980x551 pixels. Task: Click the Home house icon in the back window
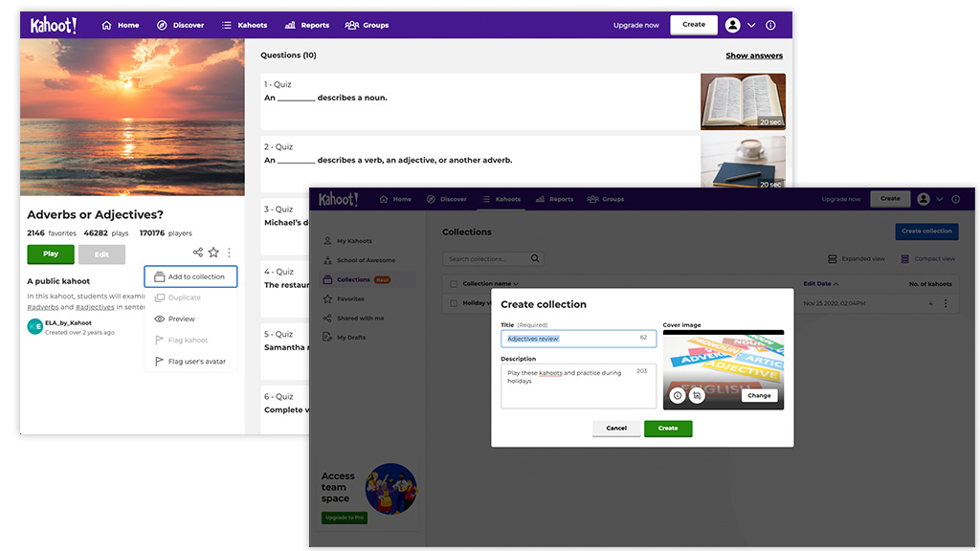[106, 25]
